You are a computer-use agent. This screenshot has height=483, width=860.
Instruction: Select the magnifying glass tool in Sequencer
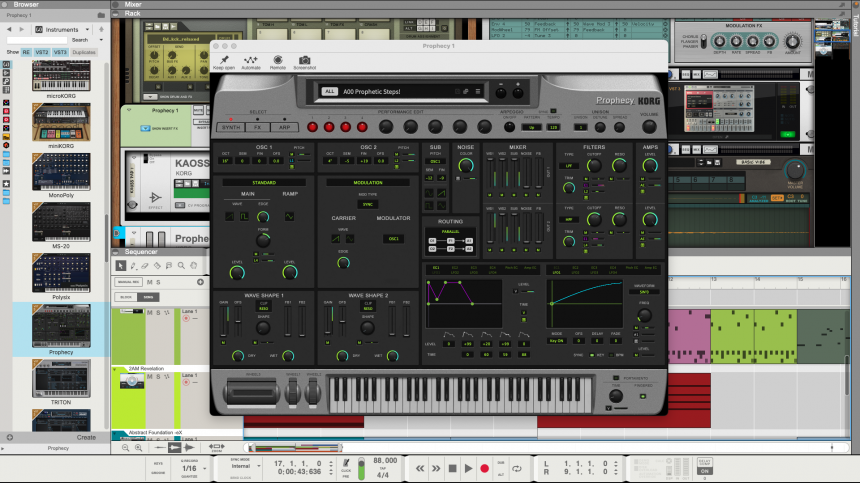pos(181,266)
